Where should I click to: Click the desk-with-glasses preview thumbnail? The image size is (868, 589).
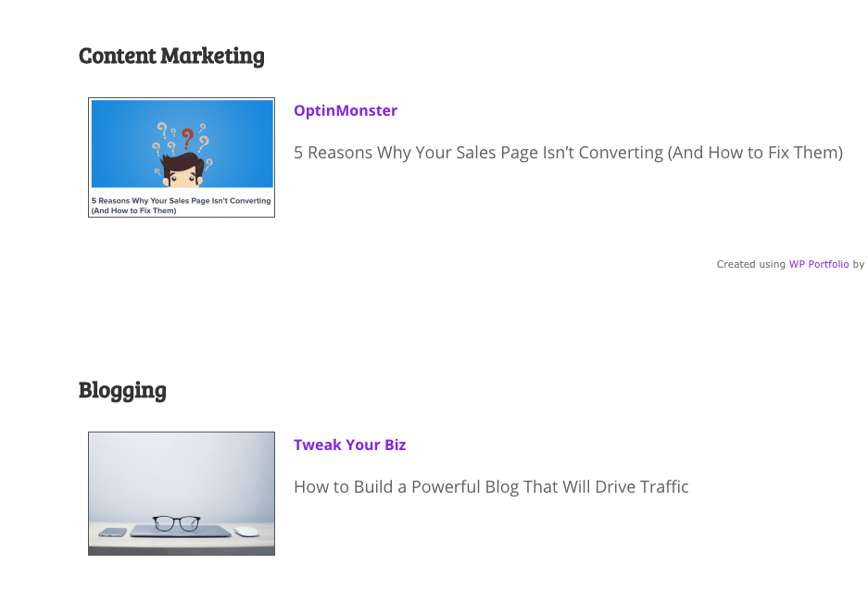coord(181,493)
